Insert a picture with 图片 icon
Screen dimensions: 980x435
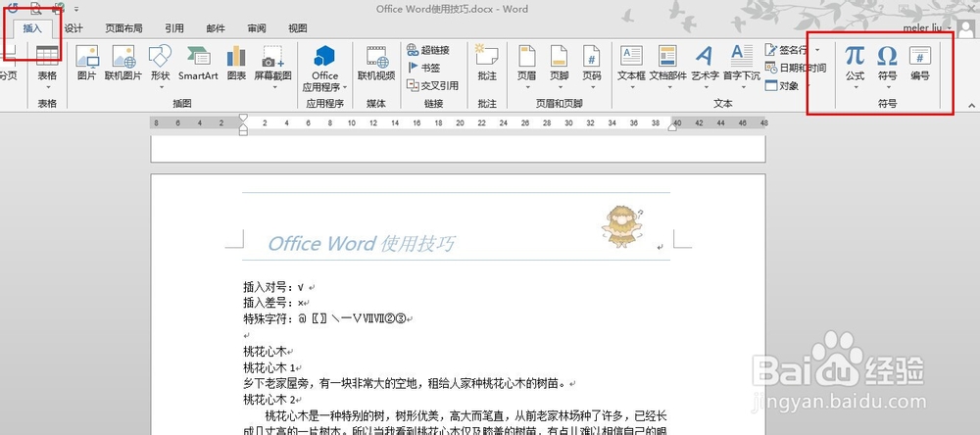click(x=86, y=64)
